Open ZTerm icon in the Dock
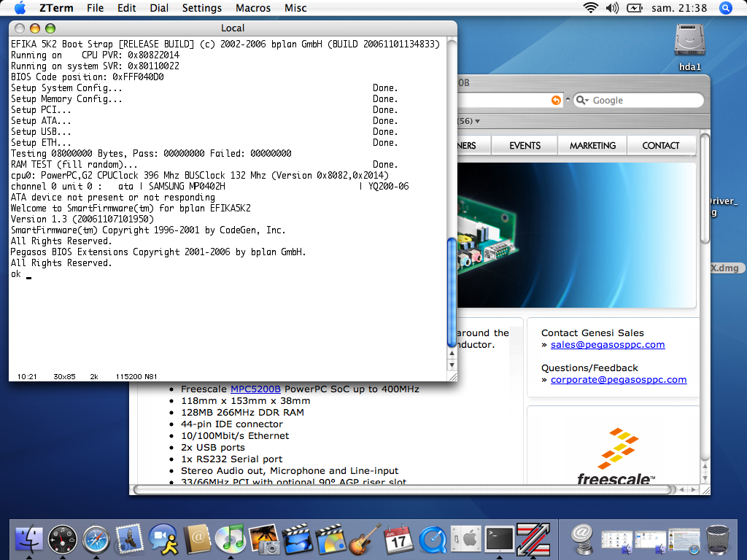 click(533, 540)
